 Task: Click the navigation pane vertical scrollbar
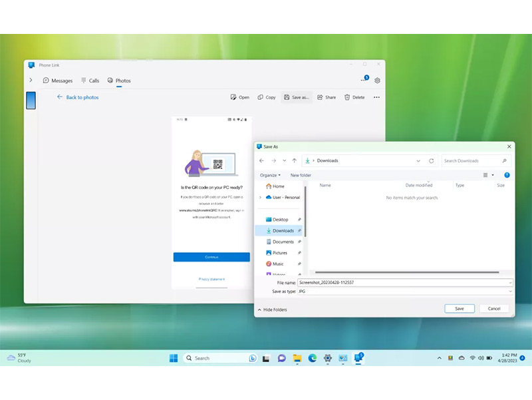tap(305, 211)
